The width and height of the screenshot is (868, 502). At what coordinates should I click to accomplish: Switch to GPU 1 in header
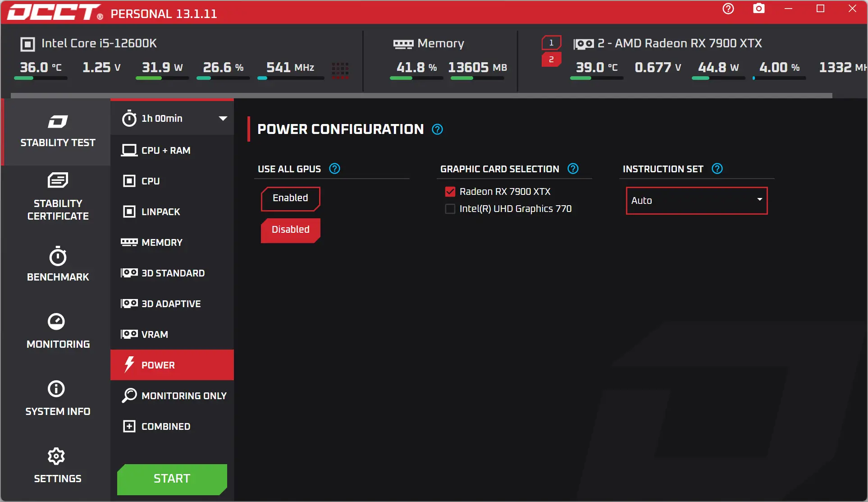551,43
